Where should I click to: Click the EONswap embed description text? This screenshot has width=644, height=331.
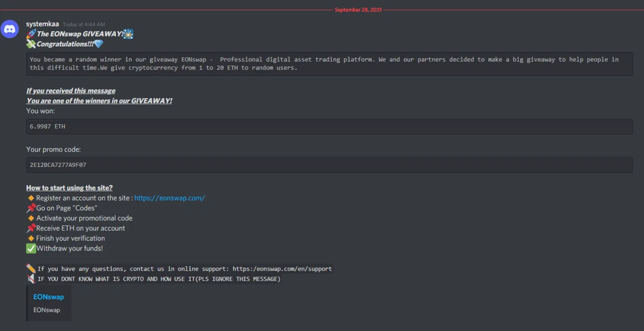coord(47,310)
